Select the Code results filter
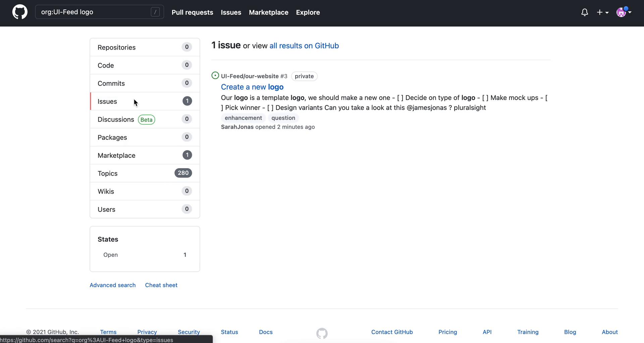 coord(145,65)
